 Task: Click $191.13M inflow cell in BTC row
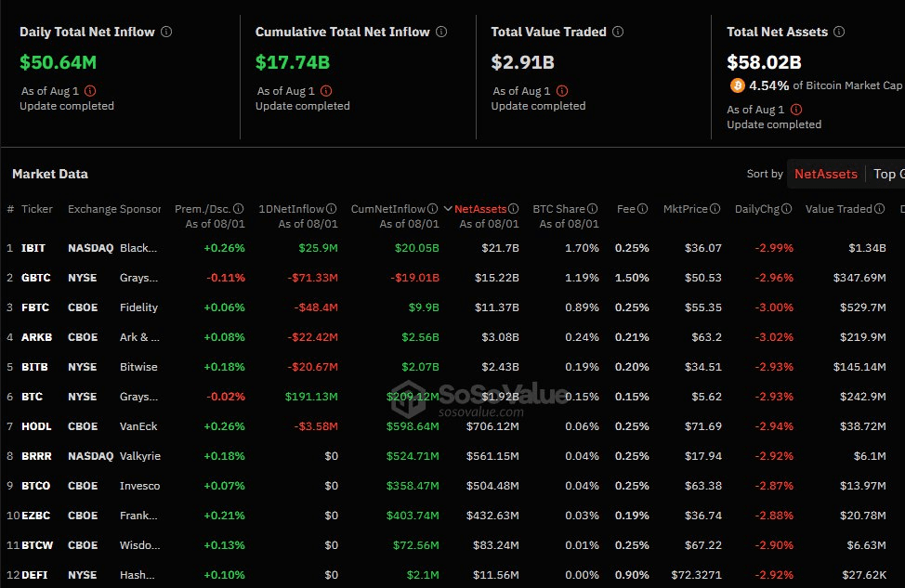click(311, 397)
